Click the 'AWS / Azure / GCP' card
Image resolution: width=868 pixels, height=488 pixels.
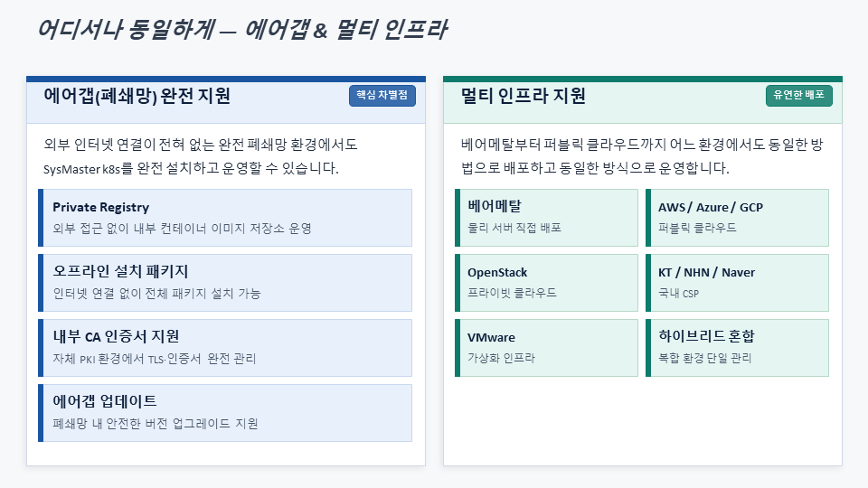737,218
